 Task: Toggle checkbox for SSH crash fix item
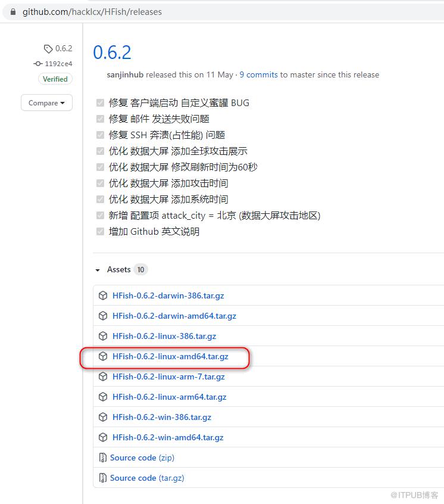pos(100,135)
